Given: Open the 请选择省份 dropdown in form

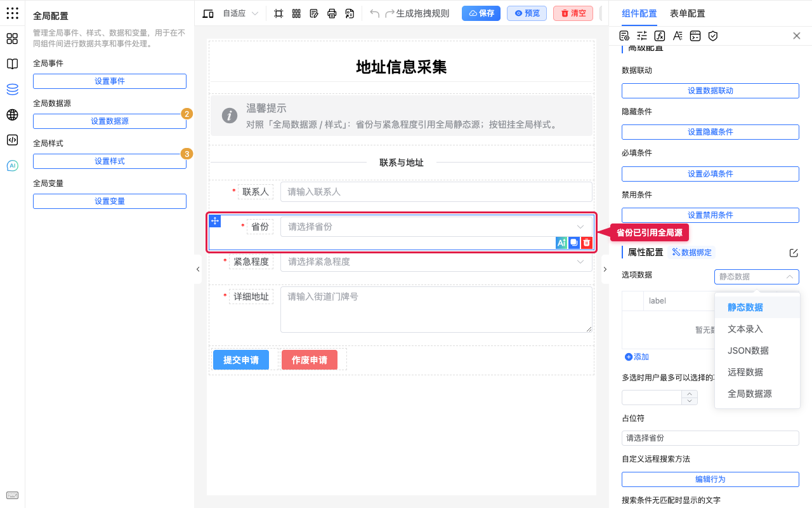Looking at the screenshot, I should tap(436, 227).
